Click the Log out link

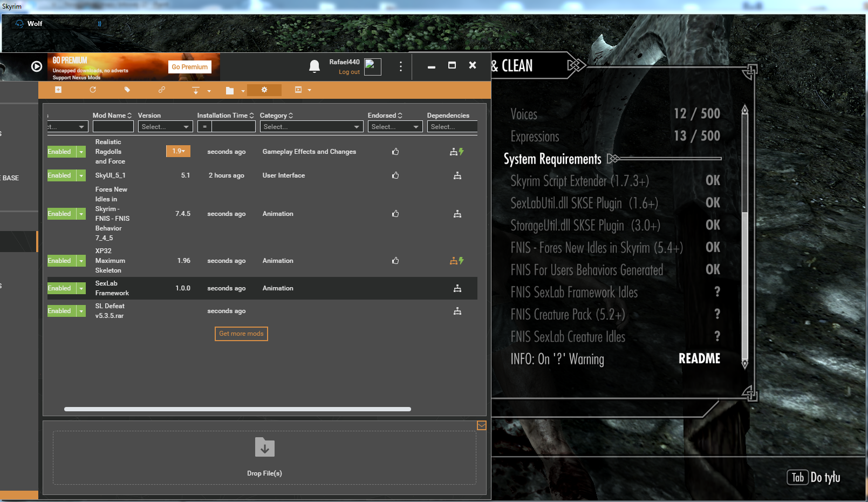click(349, 72)
